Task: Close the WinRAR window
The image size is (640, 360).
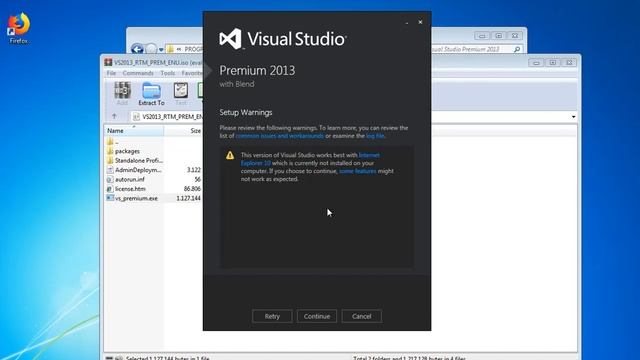Action: [x=569, y=62]
